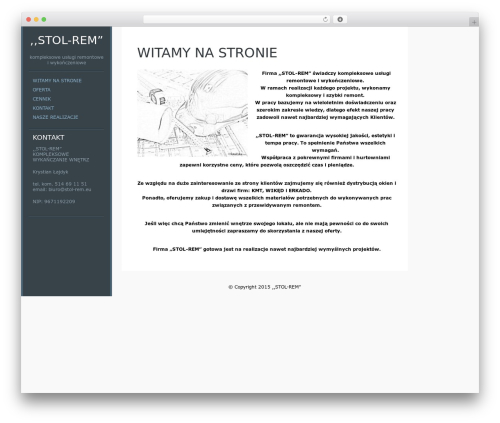Open the WITAMY NA STRONIE menu item
500x423 pixels.
(x=57, y=81)
